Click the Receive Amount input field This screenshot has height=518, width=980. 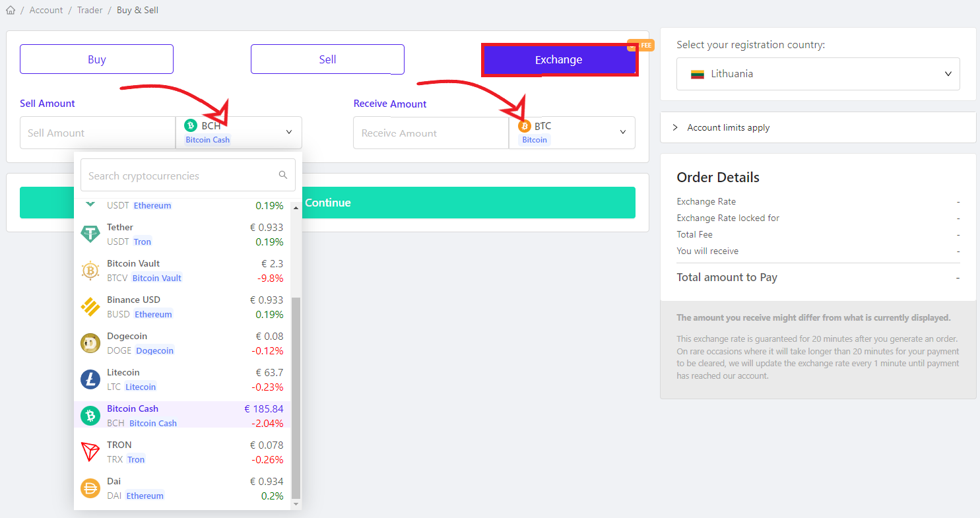[431, 133]
